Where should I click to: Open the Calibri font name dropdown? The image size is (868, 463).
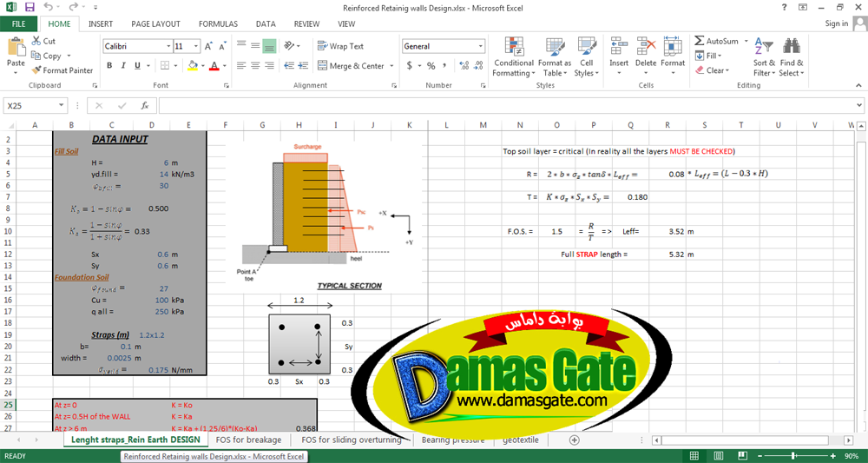tap(168, 47)
